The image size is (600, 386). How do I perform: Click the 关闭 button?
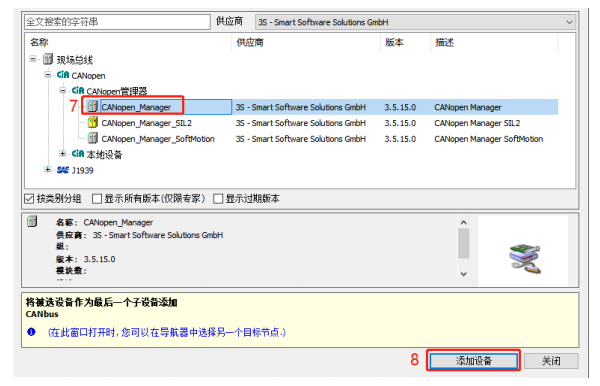[x=551, y=360]
